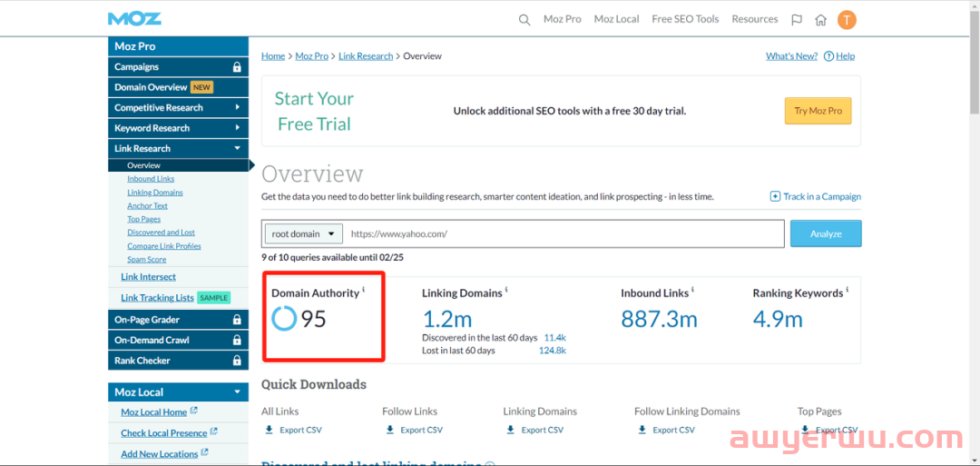Open Moz Pro in the top navigation
This screenshot has height=466, width=980.
(x=563, y=19)
